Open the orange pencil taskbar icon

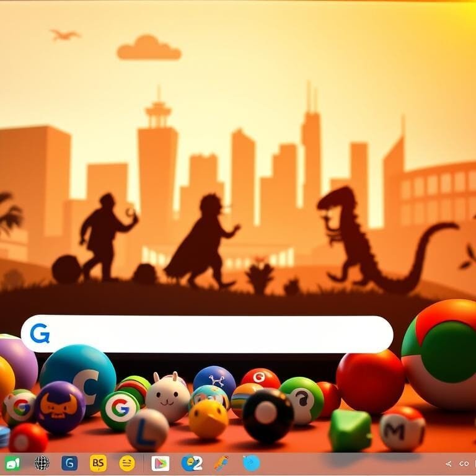221,463
